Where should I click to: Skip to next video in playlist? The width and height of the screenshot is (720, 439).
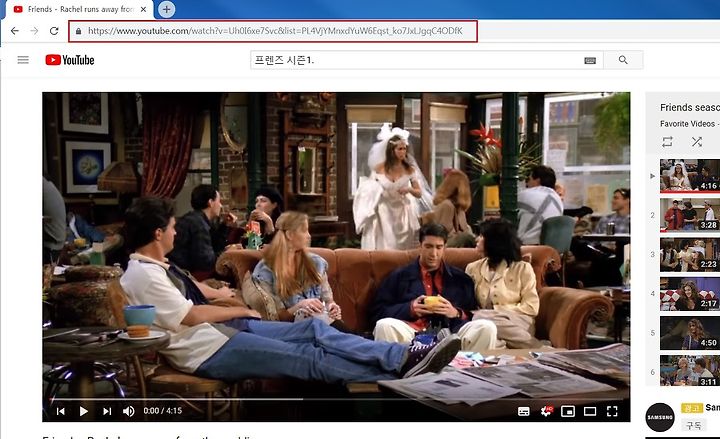[107, 411]
